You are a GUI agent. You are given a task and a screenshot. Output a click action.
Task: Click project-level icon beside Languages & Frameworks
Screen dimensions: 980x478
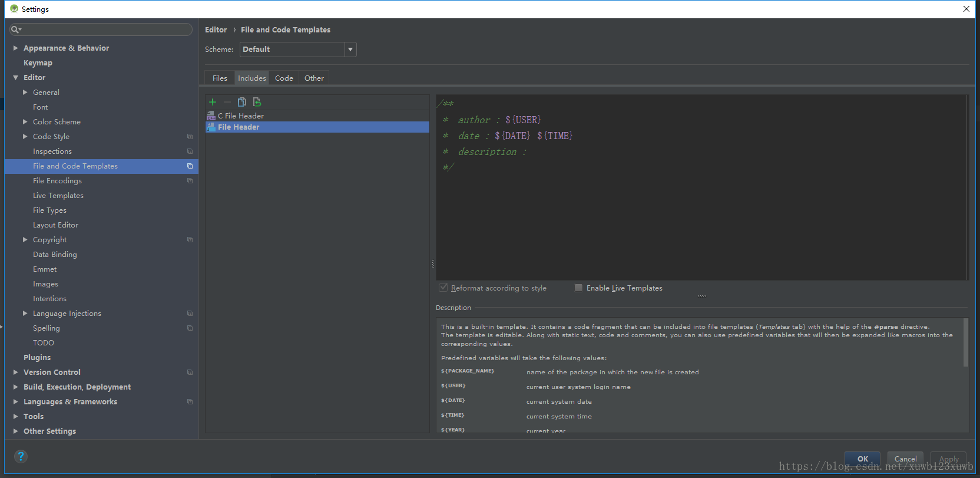(x=190, y=402)
